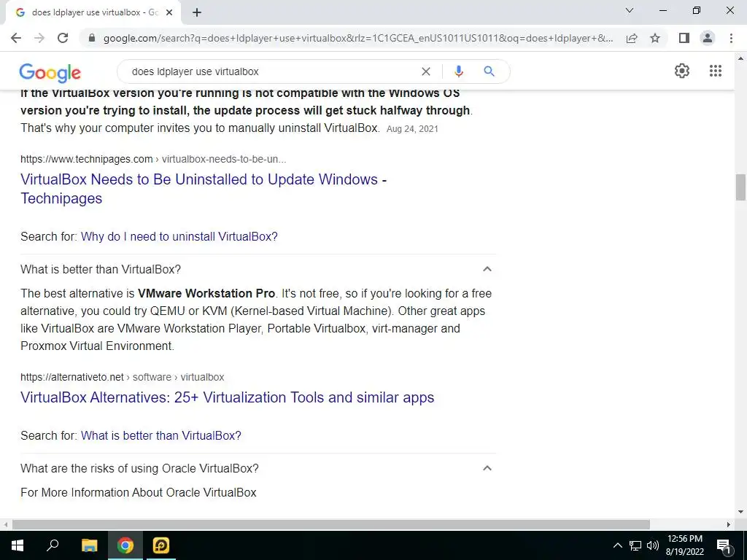This screenshot has width=747, height=560.
Task: Click 'For More Information About Oracle VirtualBox' text
Action: 138,492
